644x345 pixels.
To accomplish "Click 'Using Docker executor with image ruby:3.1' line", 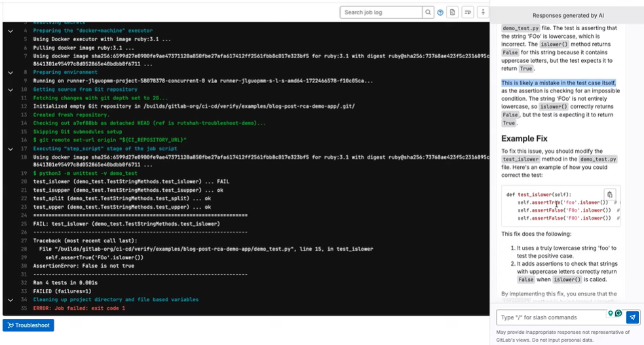I will point(102,39).
